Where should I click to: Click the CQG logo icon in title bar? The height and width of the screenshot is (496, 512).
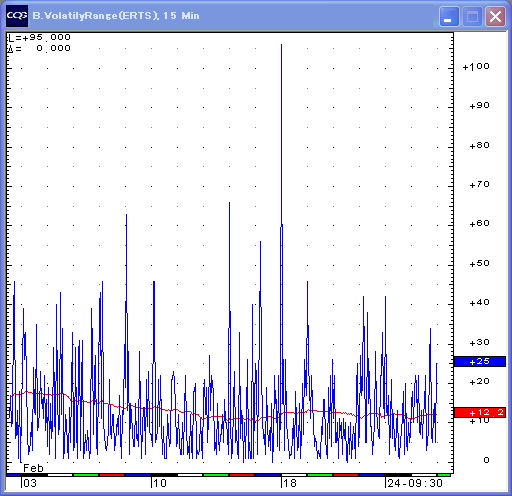point(17,16)
